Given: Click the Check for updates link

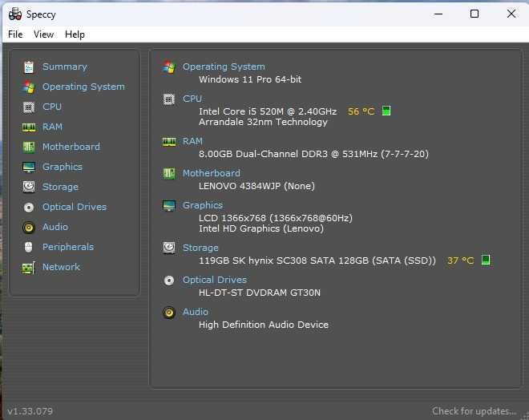Looking at the screenshot, I should click(x=474, y=411).
